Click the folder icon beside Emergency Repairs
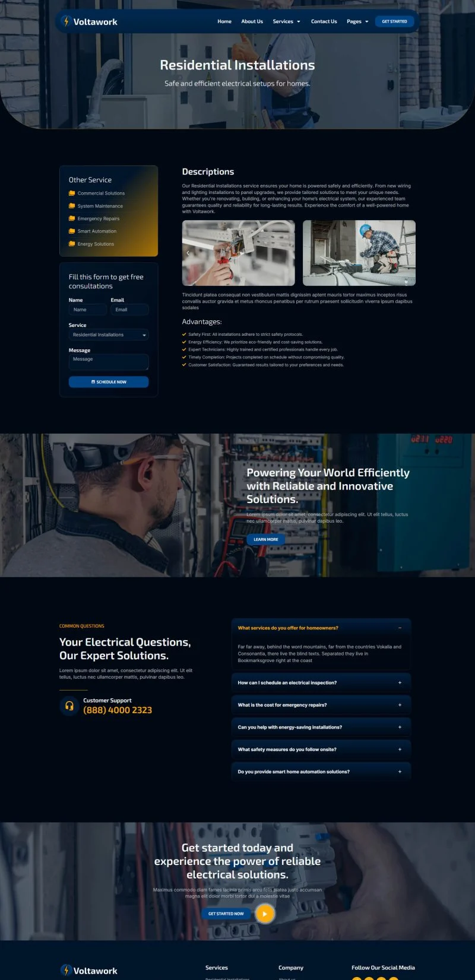Viewport: 475px width, 980px height. pos(72,218)
